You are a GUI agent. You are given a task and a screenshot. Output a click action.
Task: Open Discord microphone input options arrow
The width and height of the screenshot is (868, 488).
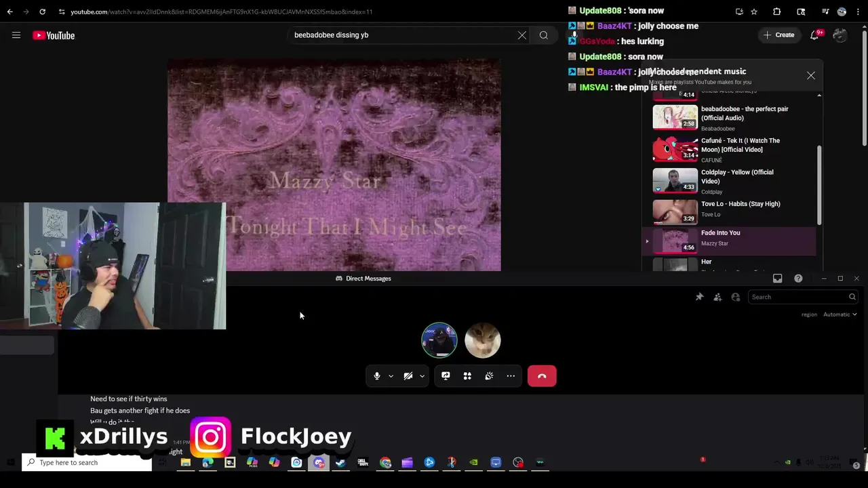pyautogui.click(x=391, y=376)
